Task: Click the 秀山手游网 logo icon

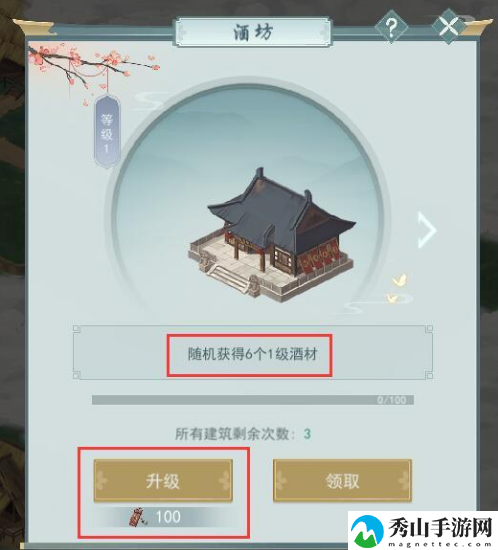Action: click(x=368, y=531)
